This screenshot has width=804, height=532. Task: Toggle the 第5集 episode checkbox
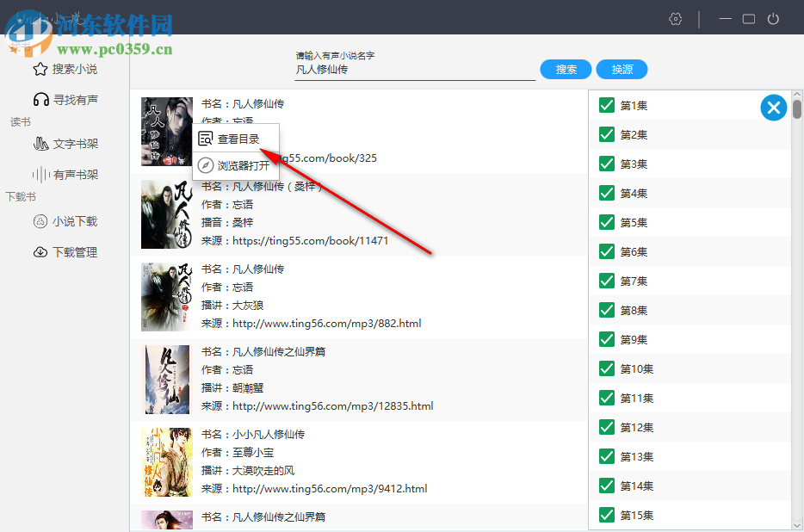tap(607, 222)
